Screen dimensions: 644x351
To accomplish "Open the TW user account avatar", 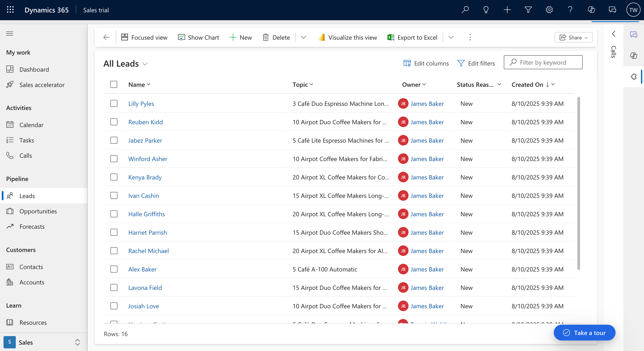I will [633, 10].
